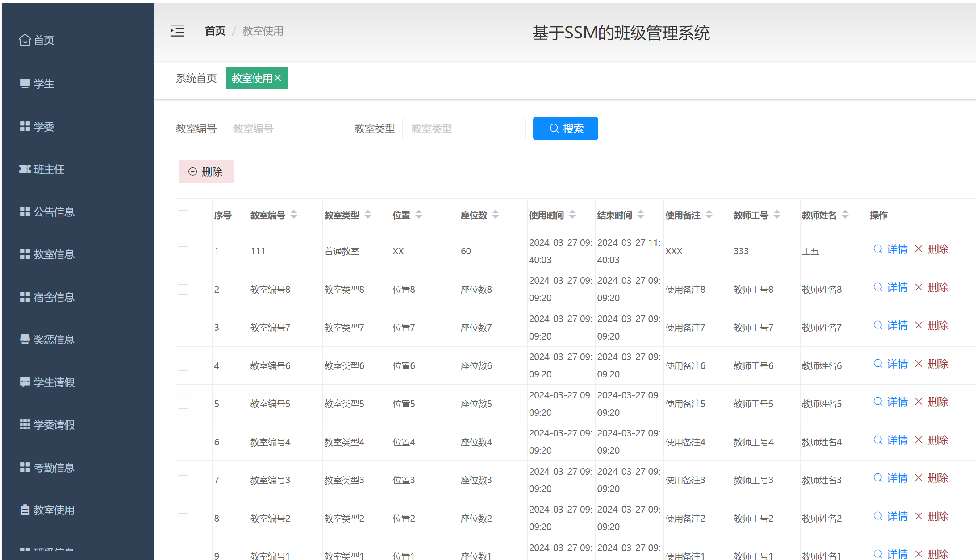This screenshot has width=976, height=560.
Task: Sort by 座位数 column arrows
Action: [496, 215]
